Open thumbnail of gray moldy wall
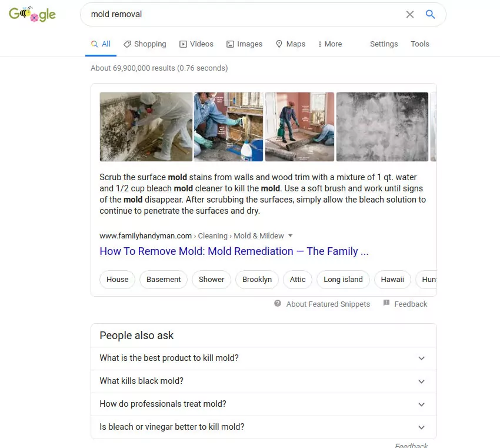Screen dimensions: 500x448 coord(382,127)
